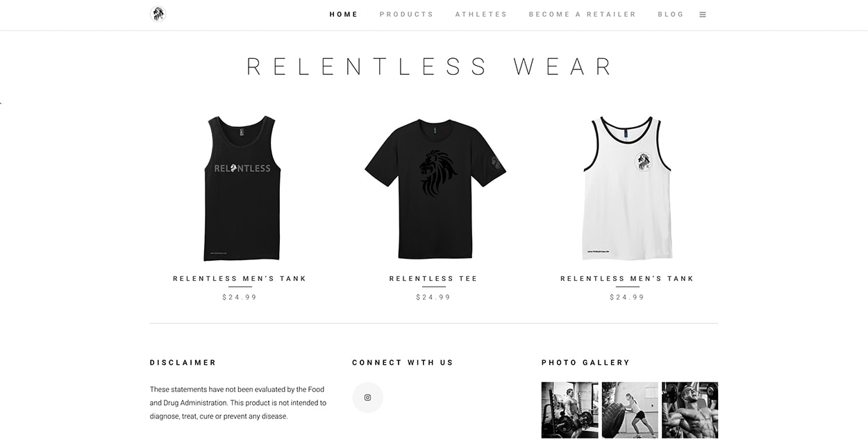Open the Relentless Tee product title
This screenshot has height=444, width=868.
(433, 279)
